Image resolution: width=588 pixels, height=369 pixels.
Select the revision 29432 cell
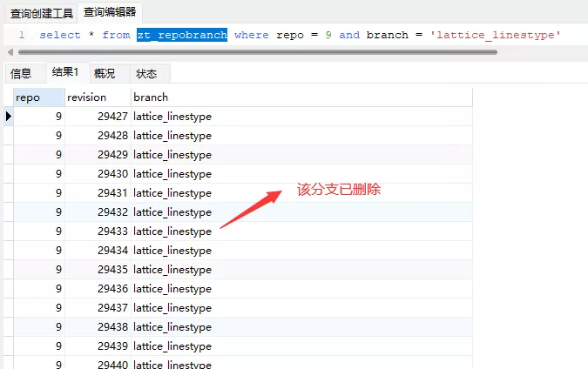pyautogui.click(x=98, y=212)
